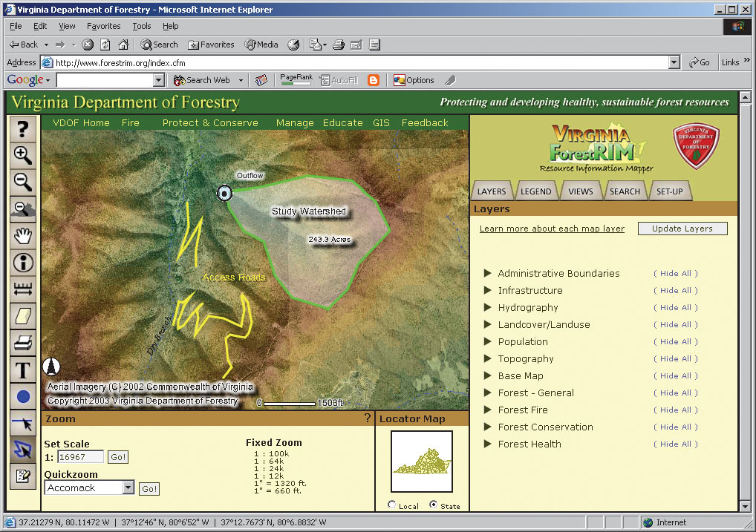Screen dimensions: 756x532
Task: Click the browser Print icon
Action: tap(339, 45)
